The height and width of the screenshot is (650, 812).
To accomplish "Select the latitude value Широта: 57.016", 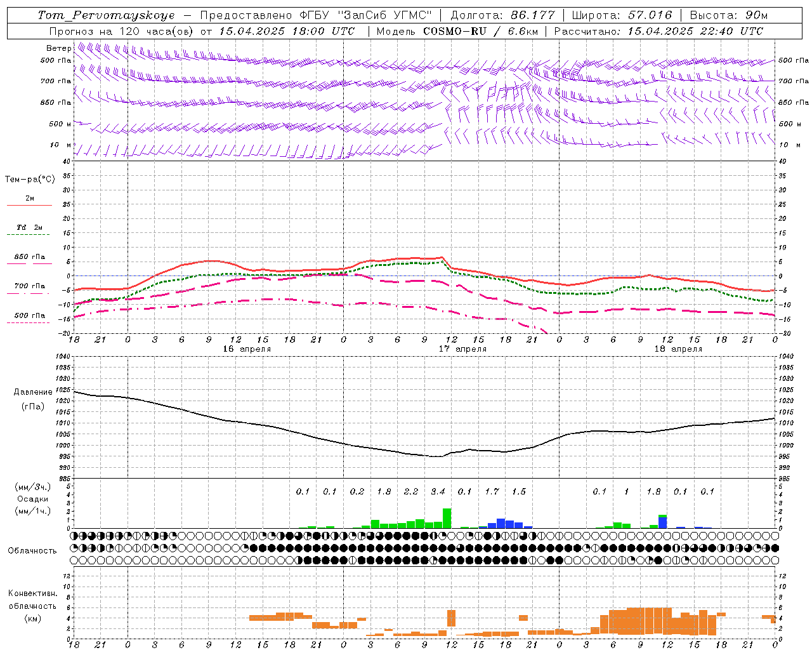I will [621, 15].
